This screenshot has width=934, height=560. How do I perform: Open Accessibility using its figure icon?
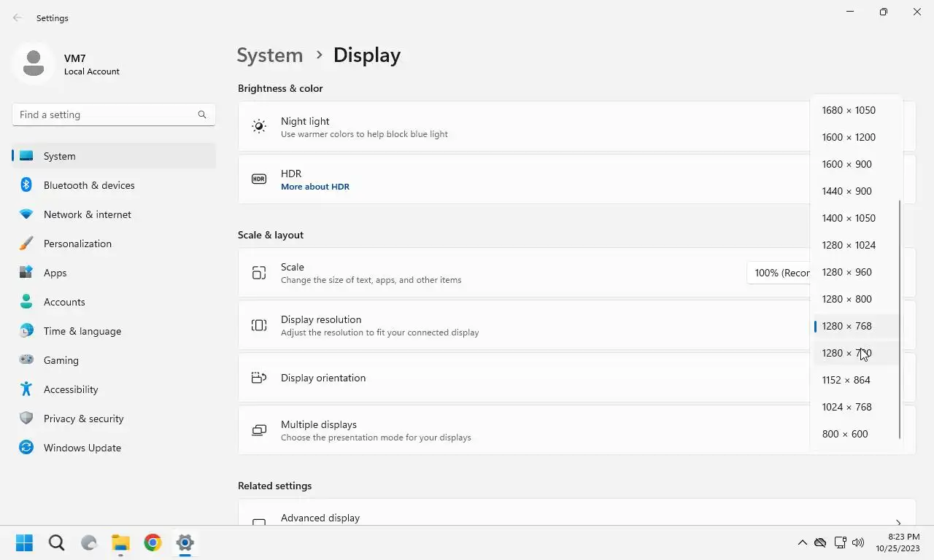coord(26,389)
